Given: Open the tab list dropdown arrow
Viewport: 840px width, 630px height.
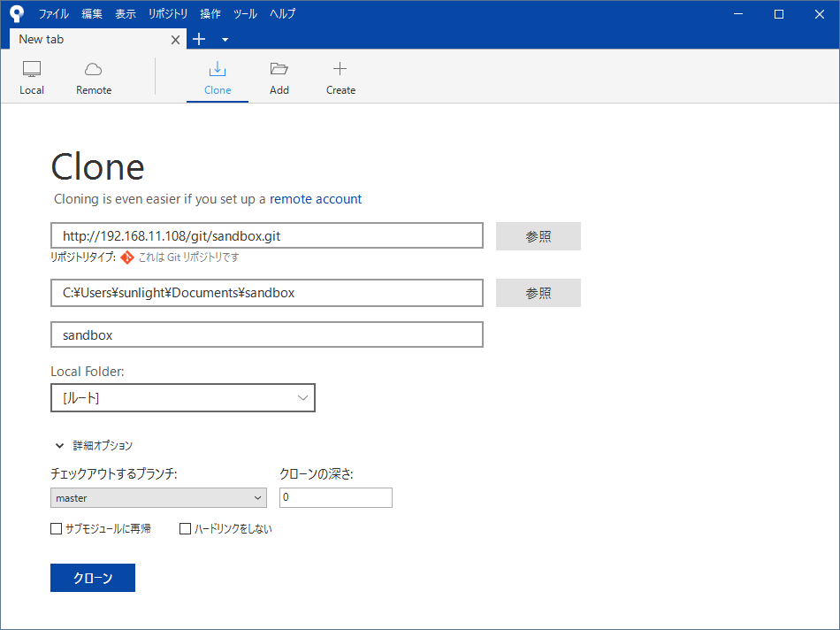Looking at the screenshot, I should (x=225, y=40).
